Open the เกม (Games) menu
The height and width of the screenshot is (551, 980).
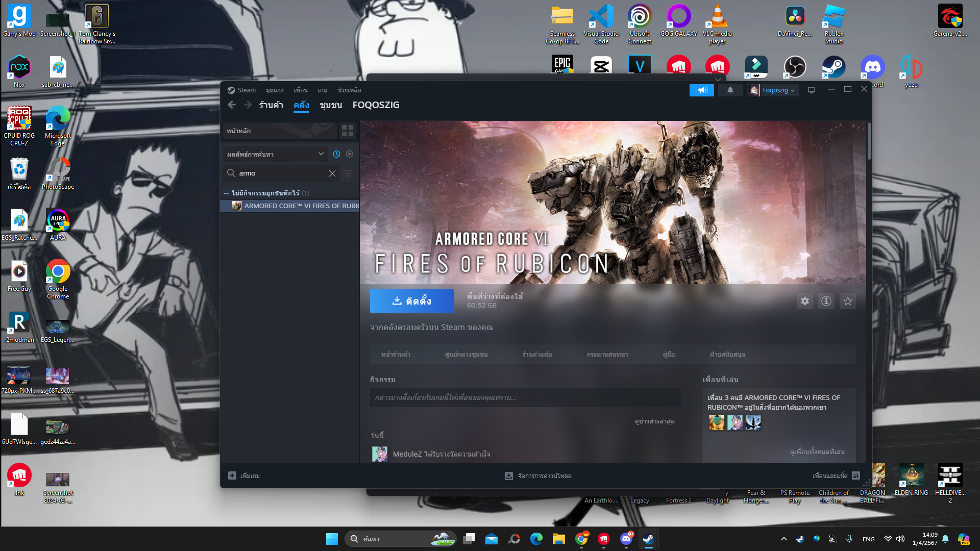point(323,90)
